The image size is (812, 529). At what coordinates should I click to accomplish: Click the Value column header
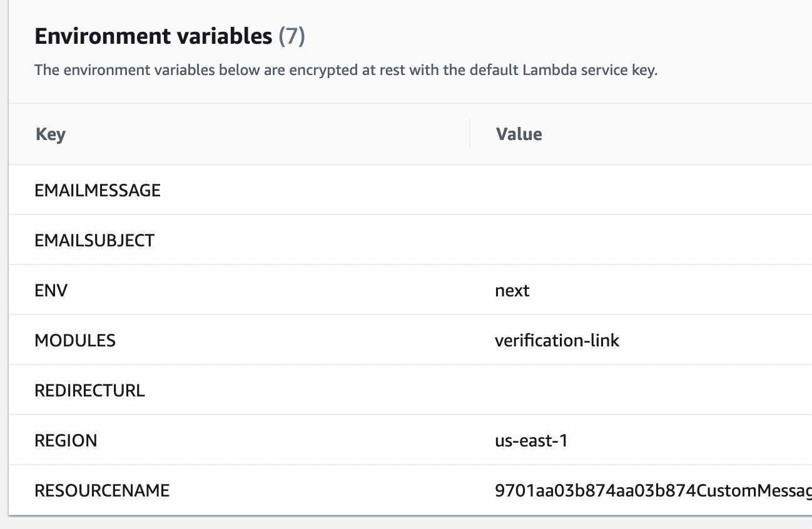[x=519, y=134]
